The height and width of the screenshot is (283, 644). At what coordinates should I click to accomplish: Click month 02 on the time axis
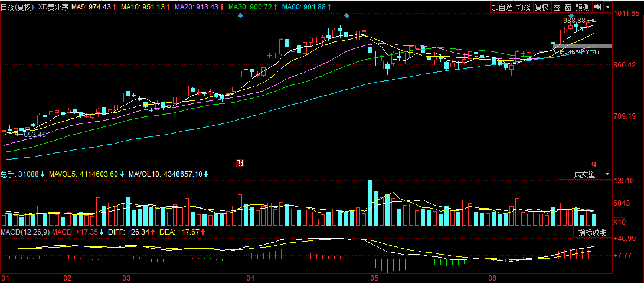click(x=67, y=277)
